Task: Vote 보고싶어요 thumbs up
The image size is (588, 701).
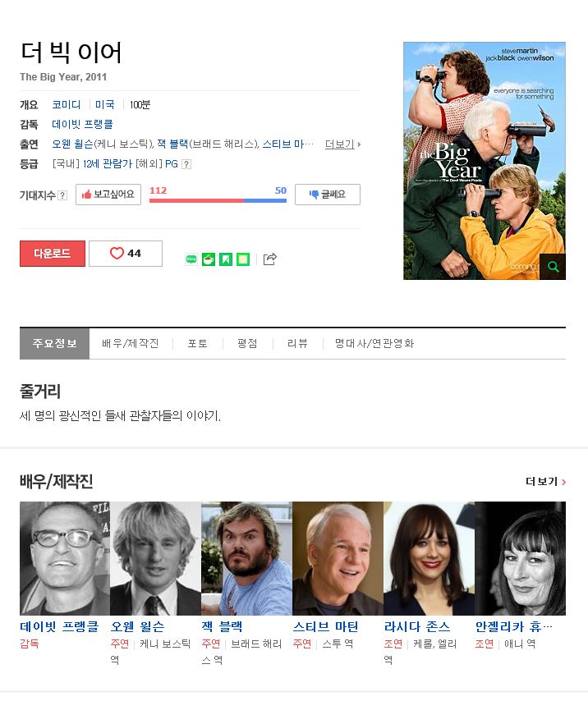Action: [108, 195]
